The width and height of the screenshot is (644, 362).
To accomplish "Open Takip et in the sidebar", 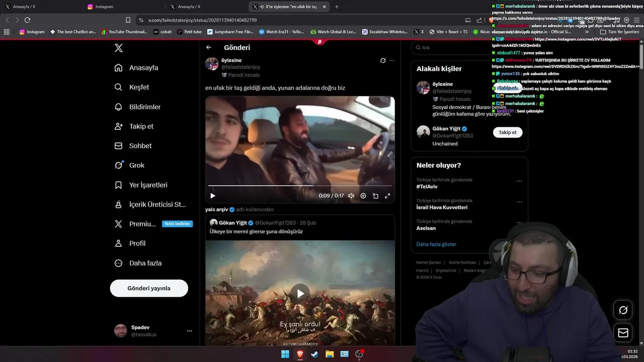I will 134,126.
